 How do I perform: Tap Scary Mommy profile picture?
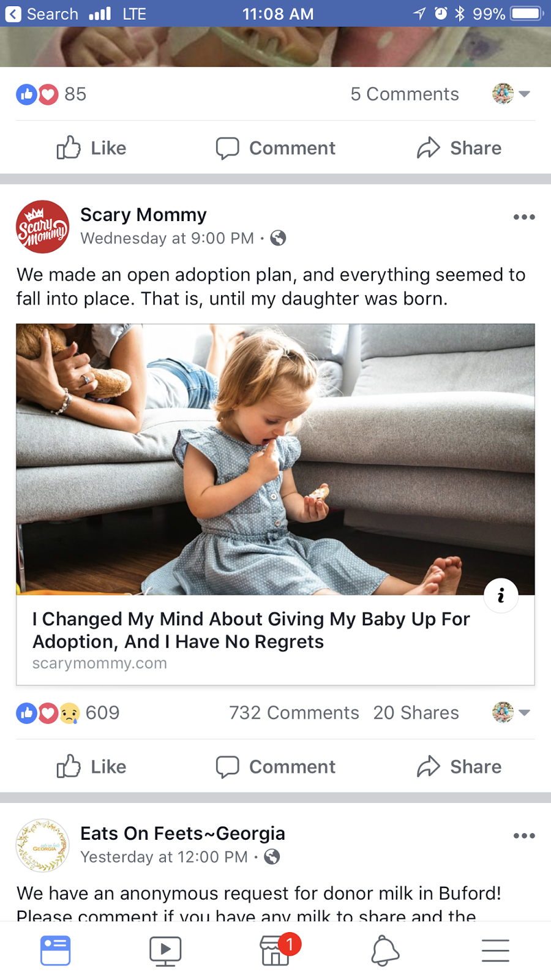[42, 227]
